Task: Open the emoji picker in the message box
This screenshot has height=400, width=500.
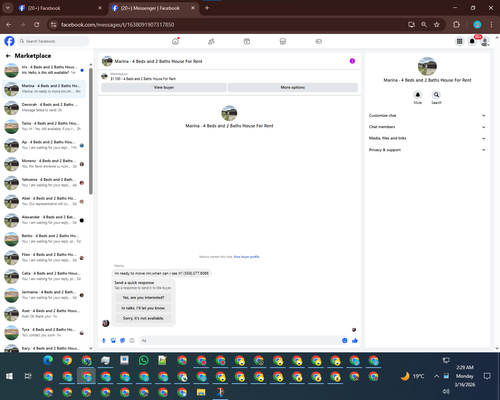Action: (345, 340)
